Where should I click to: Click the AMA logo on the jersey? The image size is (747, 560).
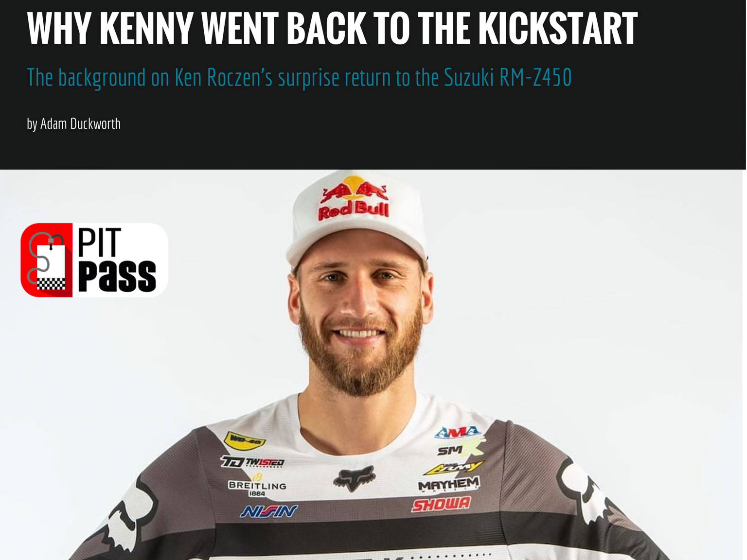point(458,432)
